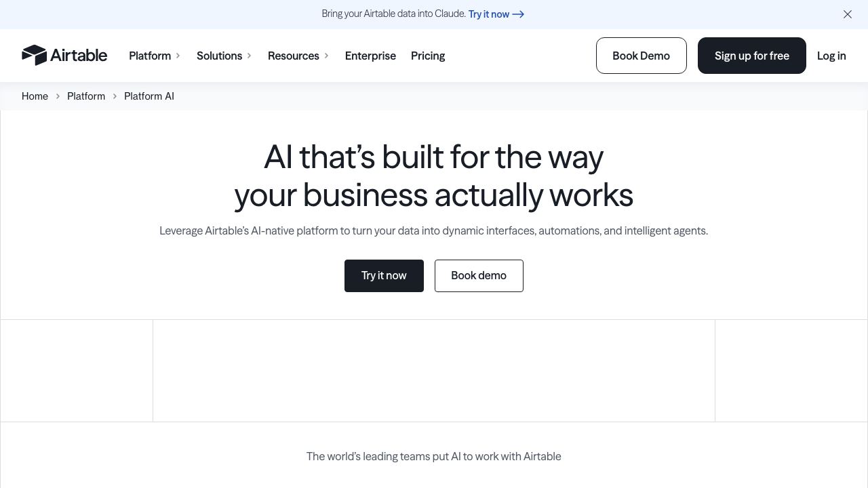The image size is (868, 488).
Task: Go to Home in breadcrumb
Action: tap(35, 96)
